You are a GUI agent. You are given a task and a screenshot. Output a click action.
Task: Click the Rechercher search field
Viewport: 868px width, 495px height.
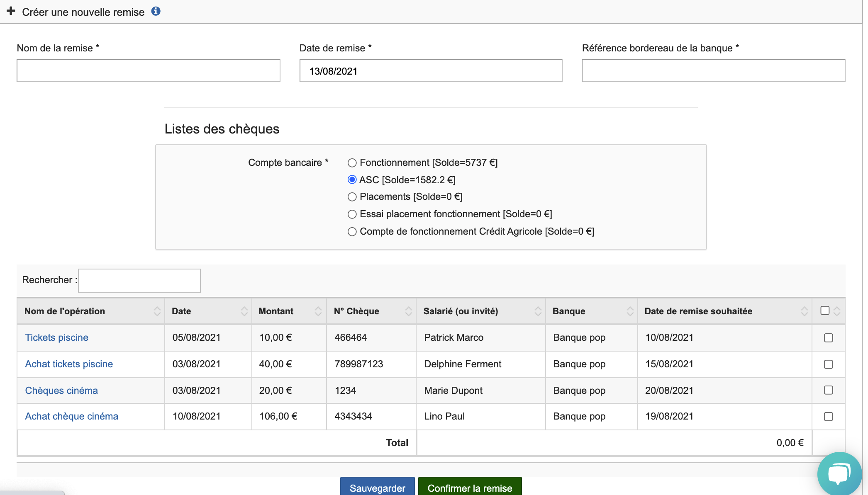(x=139, y=281)
